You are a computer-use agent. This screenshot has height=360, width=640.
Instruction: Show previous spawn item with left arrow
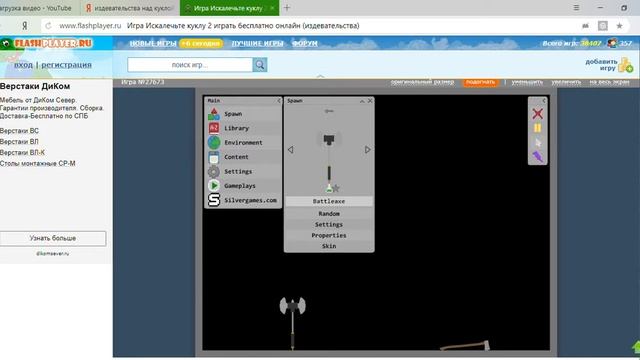(x=290, y=150)
